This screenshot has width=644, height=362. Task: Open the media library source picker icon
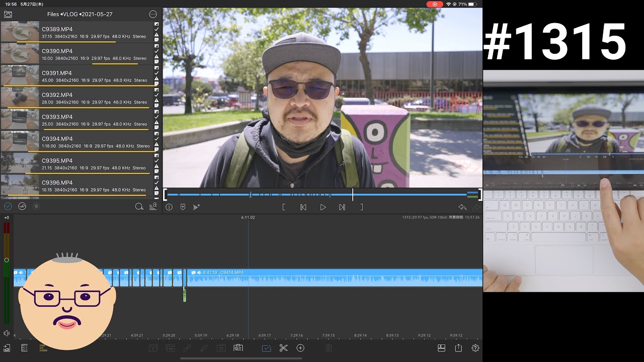coord(8,14)
